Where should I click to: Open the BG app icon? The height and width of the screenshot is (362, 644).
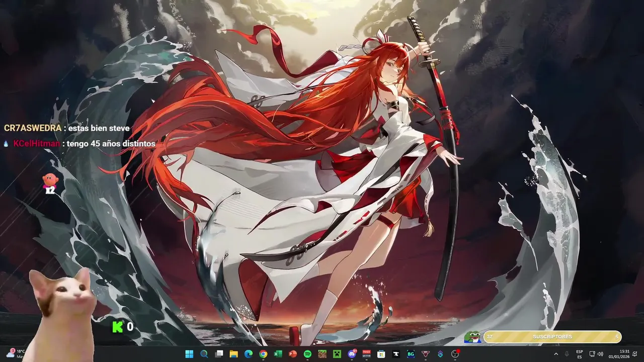pyautogui.click(x=411, y=354)
